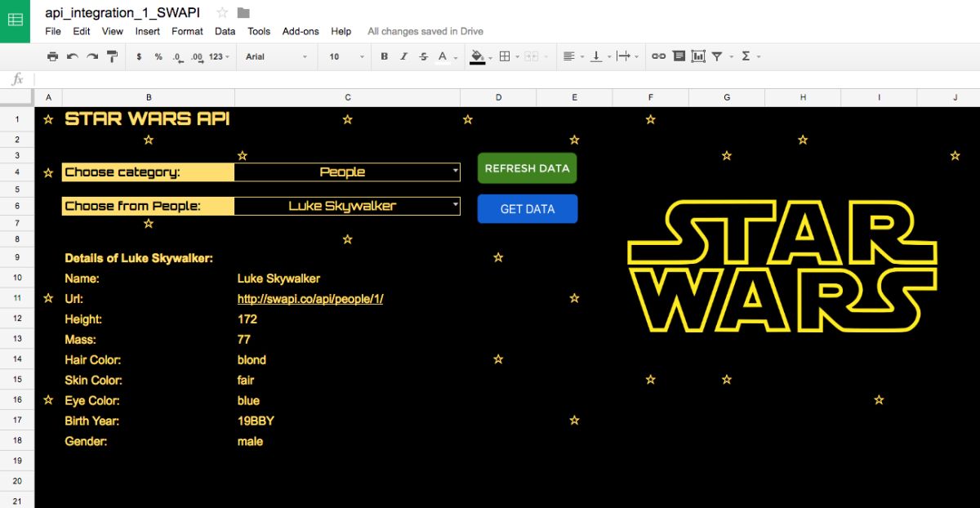This screenshot has height=508, width=980.
Task: Open the Insert menu
Action: 148,31
